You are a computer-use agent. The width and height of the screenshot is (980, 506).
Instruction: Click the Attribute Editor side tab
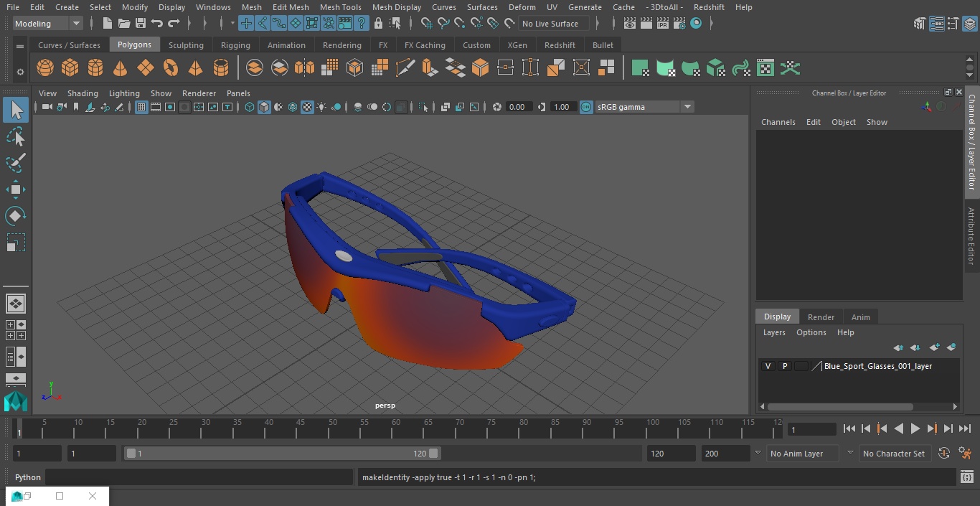tap(971, 237)
